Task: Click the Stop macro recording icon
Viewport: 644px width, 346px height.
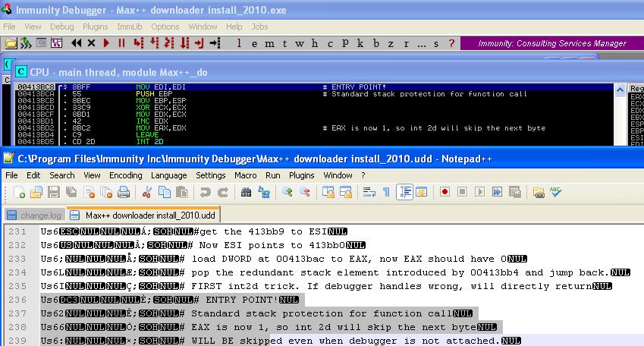Action: pyautogui.click(x=462, y=192)
